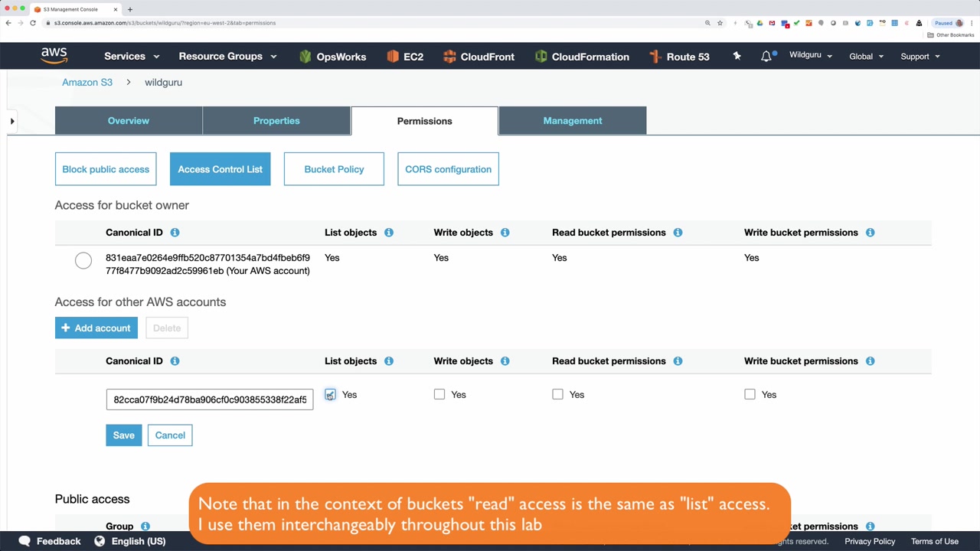The height and width of the screenshot is (551, 980).
Task: Click info icon next to Write objects in owner section
Action: 505,233
